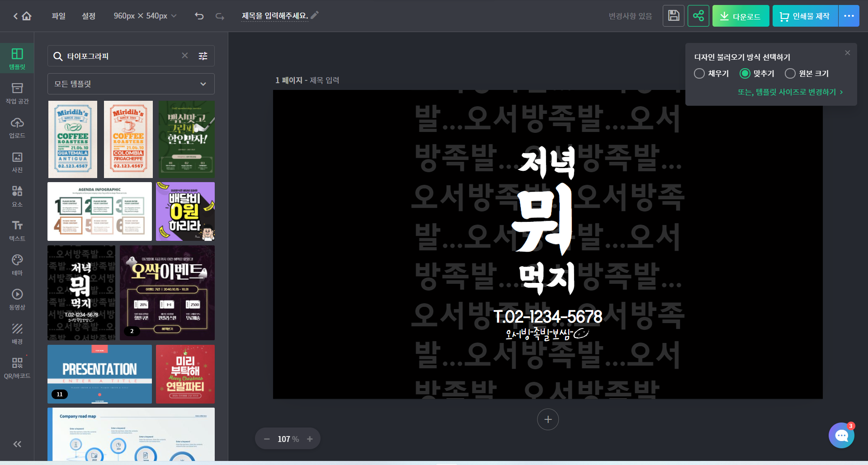Screen dimensions: 868x465
Task: Go back using the home icon
Action: tap(27, 16)
